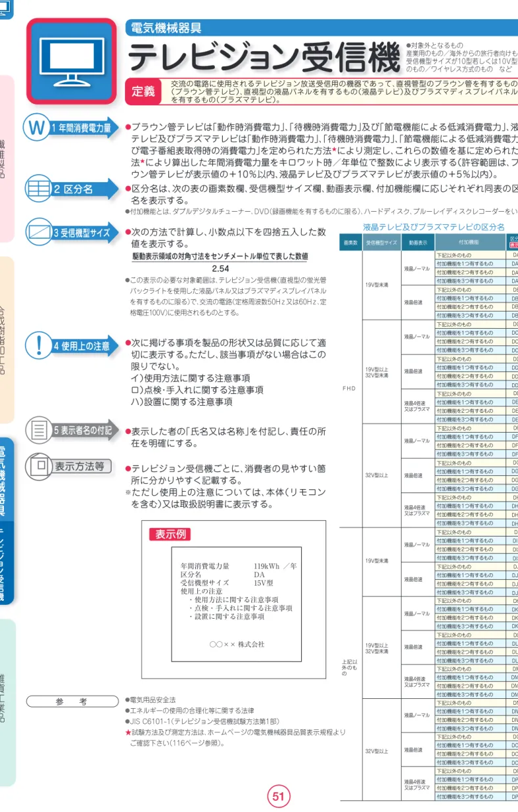Click 年間消費電力量 in the display example
The height and width of the screenshot is (812, 518).
[204, 565]
